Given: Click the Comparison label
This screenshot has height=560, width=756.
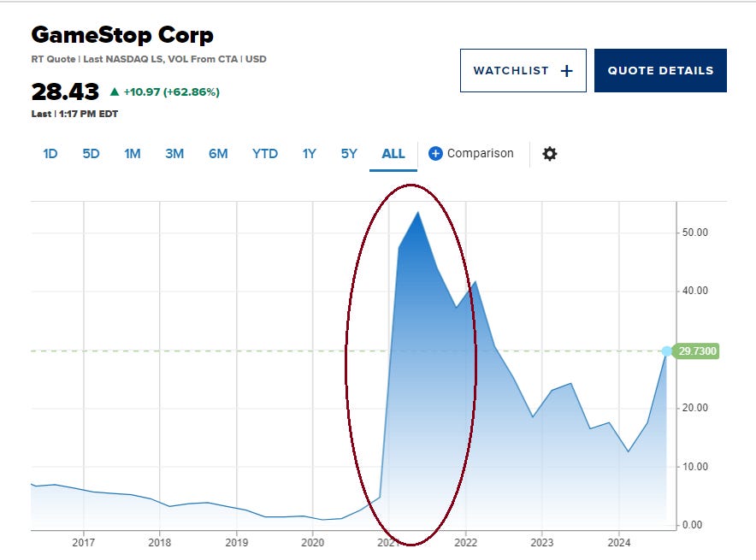Looking at the screenshot, I should pyautogui.click(x=481, y=154).
